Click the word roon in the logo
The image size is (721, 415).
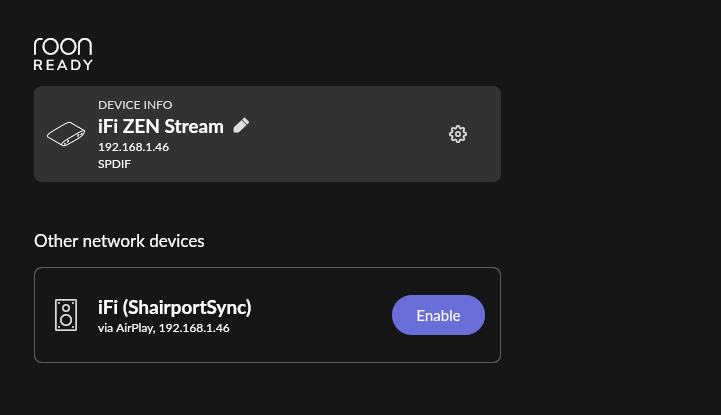click(x=63, y=46)
